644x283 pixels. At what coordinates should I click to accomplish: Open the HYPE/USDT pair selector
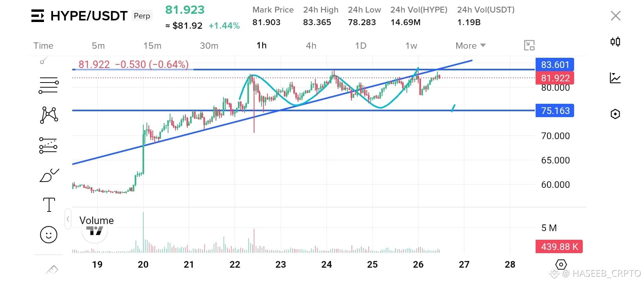[x=89, y=16]
